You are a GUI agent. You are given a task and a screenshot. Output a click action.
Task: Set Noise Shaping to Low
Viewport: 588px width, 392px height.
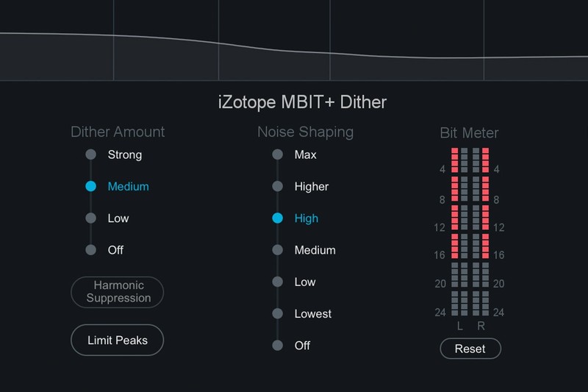coord(277,282)
